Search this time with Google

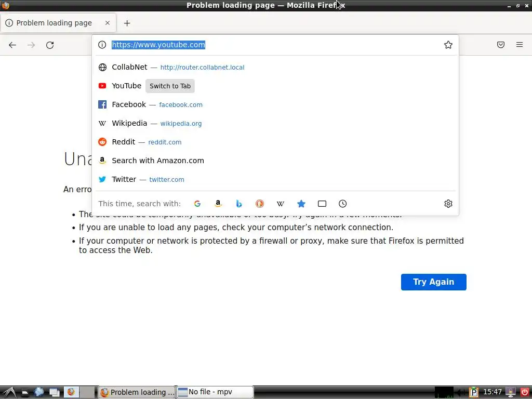(x=197, y=204)
